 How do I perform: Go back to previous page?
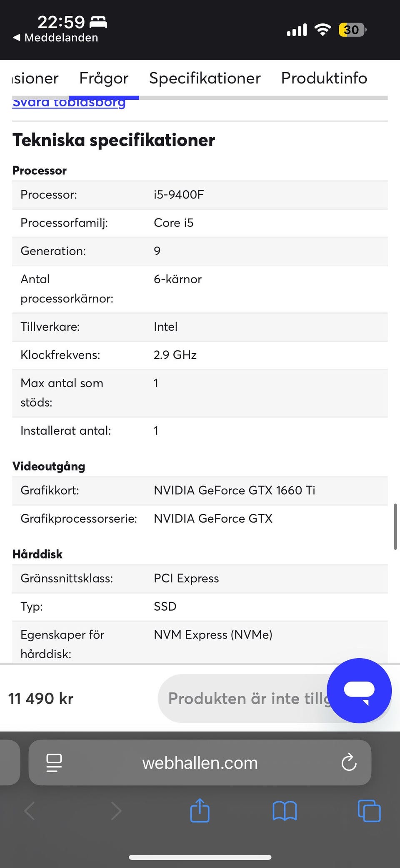click(x=30, y=811)
